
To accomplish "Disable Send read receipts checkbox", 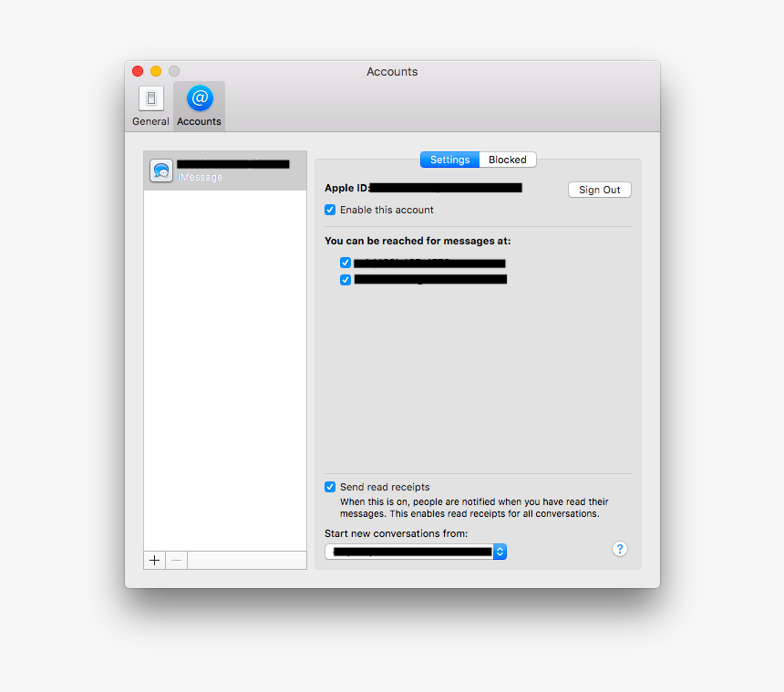I will coord(330,487).
